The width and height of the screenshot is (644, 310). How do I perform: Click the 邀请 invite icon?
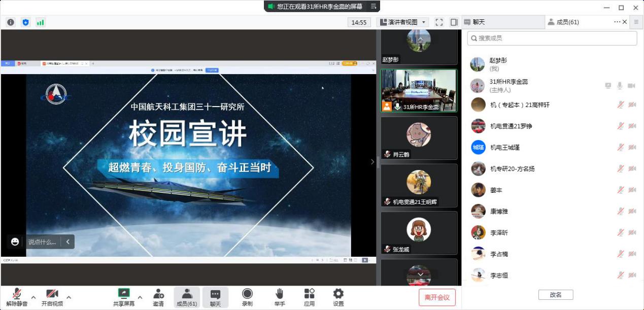158,297
